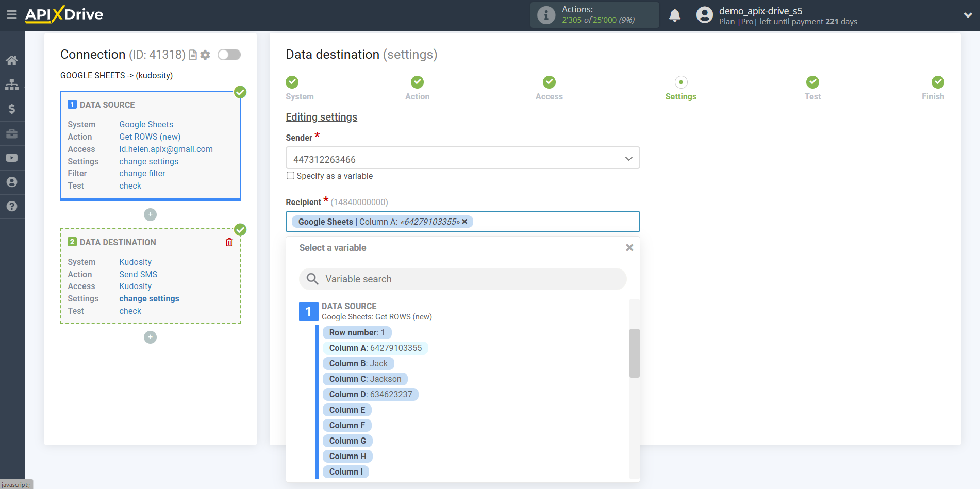Open the billing dollar sidebar icon
This screenshot has height=489, width=980.
pyautogui.click(x=12, y=109)
